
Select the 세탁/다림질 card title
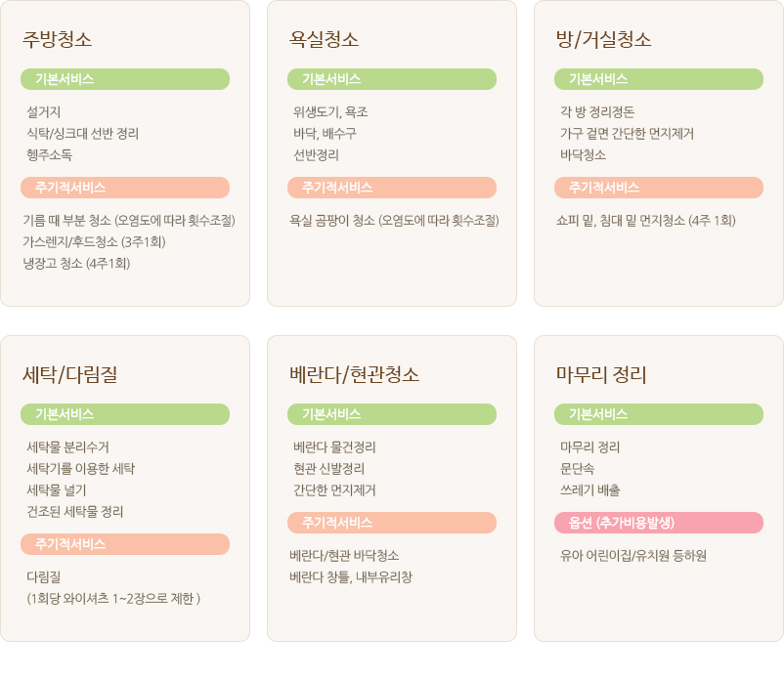pos(69,375)
